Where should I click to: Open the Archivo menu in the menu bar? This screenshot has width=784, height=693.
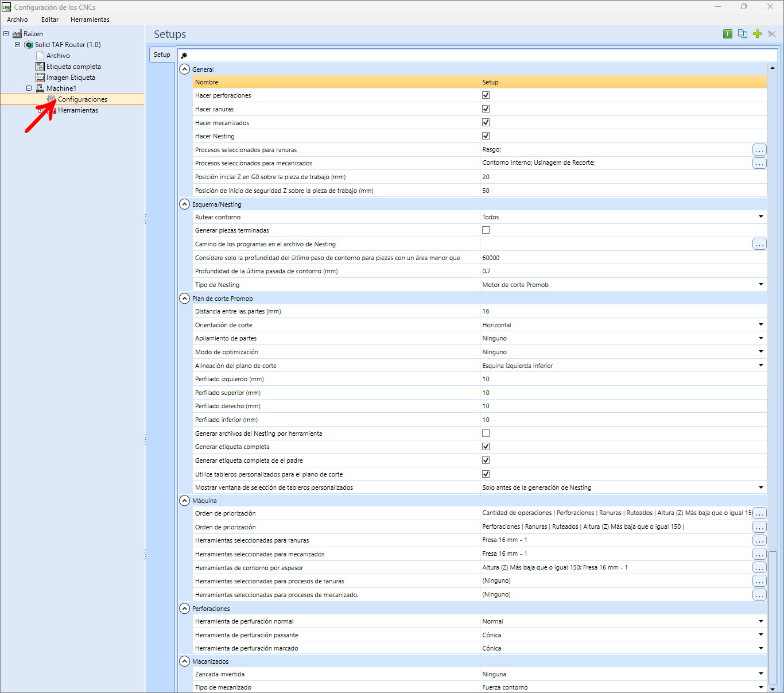pyautogui.click(x=17, y=20)
